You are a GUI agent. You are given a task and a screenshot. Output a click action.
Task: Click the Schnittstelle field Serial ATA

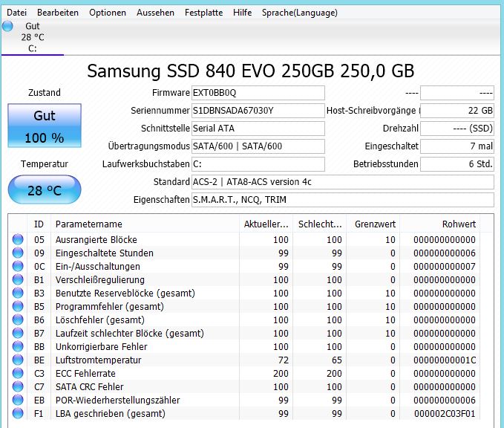pyautogui.click(x=258, y=129)
